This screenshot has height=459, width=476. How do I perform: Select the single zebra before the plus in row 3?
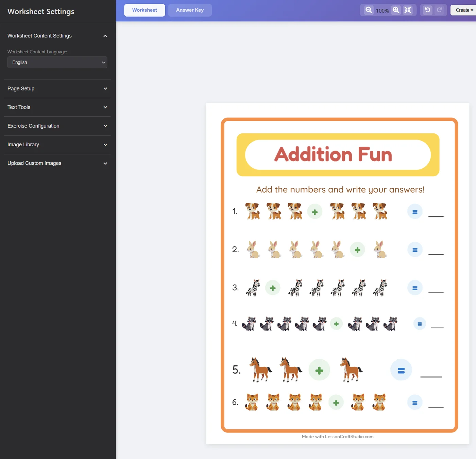[253, 288]
